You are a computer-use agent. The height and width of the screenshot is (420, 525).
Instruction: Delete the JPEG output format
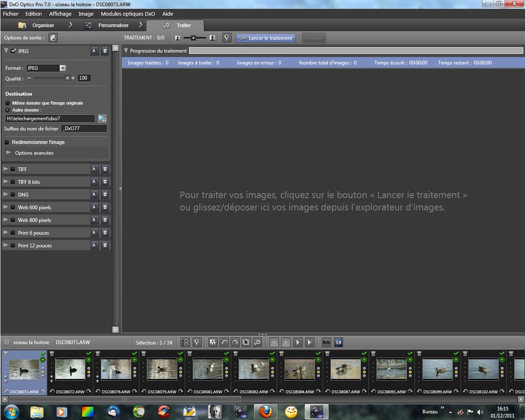click(105, 51)
